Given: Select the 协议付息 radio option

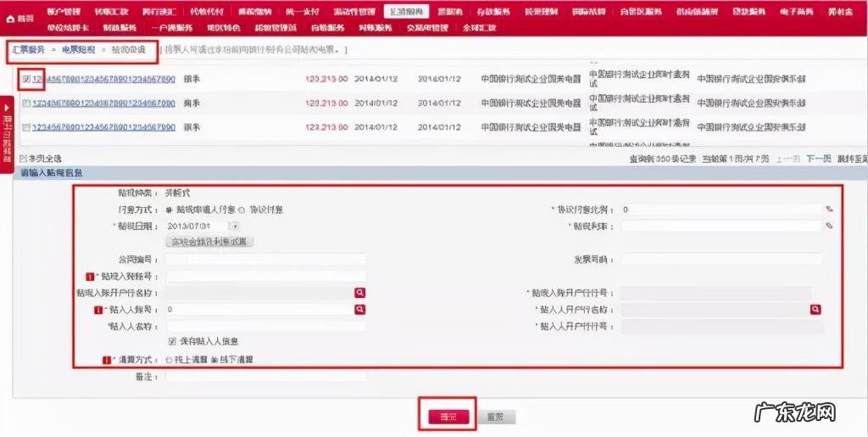Looking at the screenshot, I should click(x=242, y=210).
